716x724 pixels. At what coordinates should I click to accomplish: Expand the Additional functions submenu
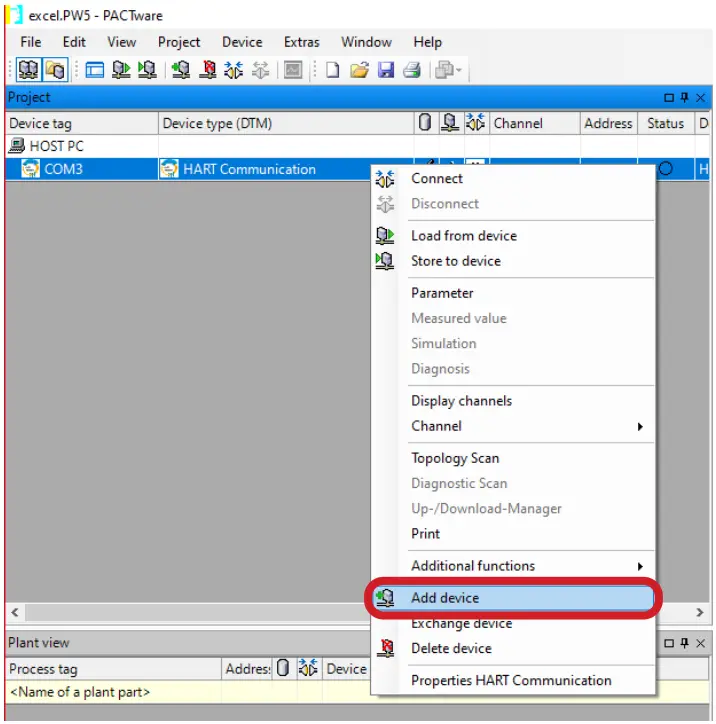pos(513,566)
